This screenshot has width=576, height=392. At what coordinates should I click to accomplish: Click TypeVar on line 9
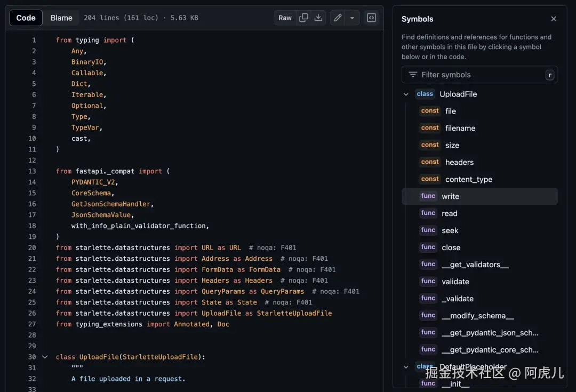pyautogui.click(x=85, y=127)
